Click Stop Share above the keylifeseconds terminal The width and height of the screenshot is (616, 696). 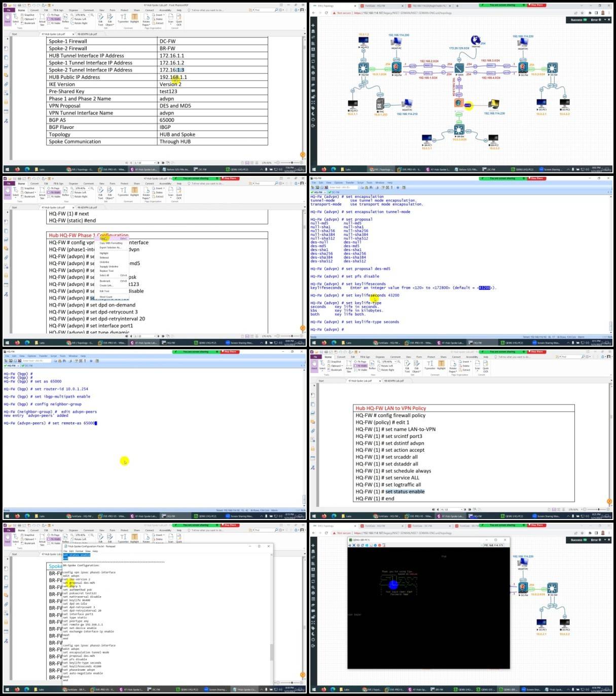pos(536,178)
